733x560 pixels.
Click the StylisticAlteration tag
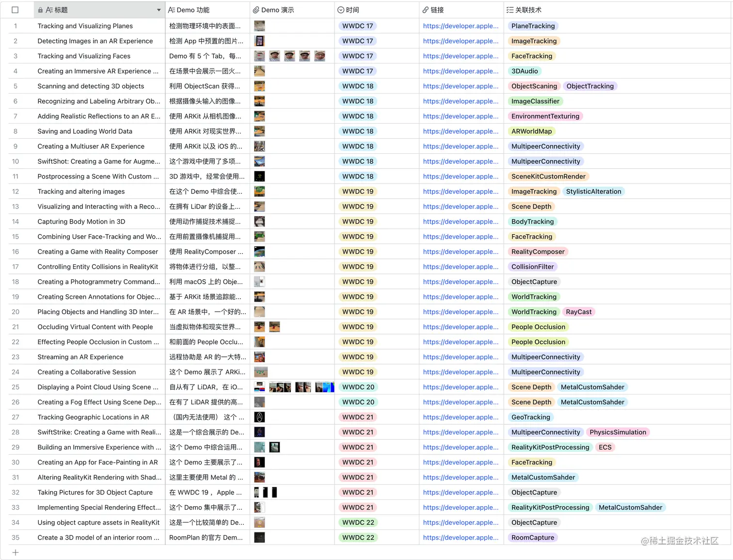593,192
